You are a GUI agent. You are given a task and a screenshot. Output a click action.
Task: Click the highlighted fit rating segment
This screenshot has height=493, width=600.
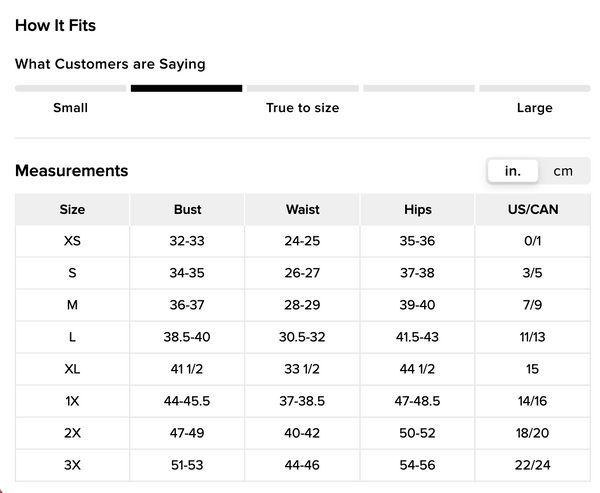coord(186,88)
